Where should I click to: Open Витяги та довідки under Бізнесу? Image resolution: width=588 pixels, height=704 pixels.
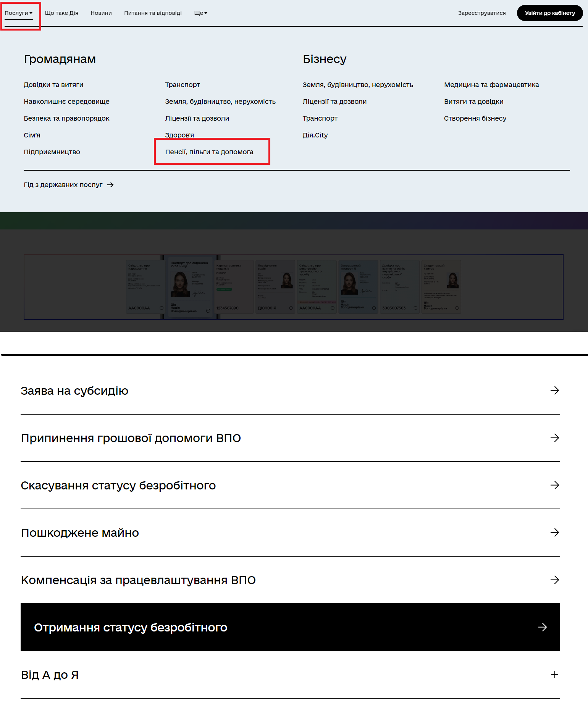pyautogui.click(x=473, y=102)
